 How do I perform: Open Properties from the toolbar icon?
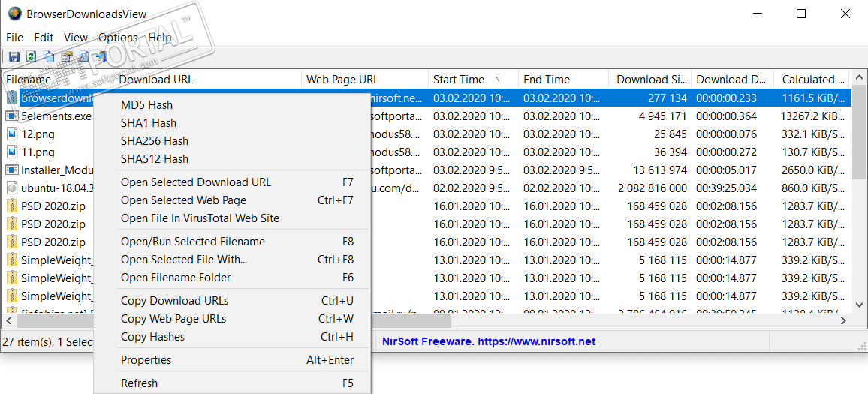click(x=66, y=56)
